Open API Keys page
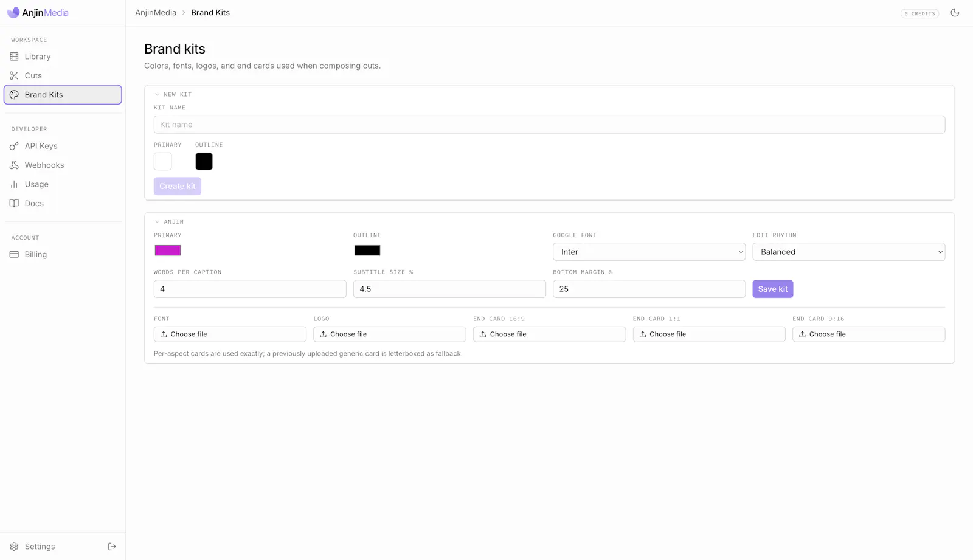Screen dimensions: 973x560 [63, 146]
